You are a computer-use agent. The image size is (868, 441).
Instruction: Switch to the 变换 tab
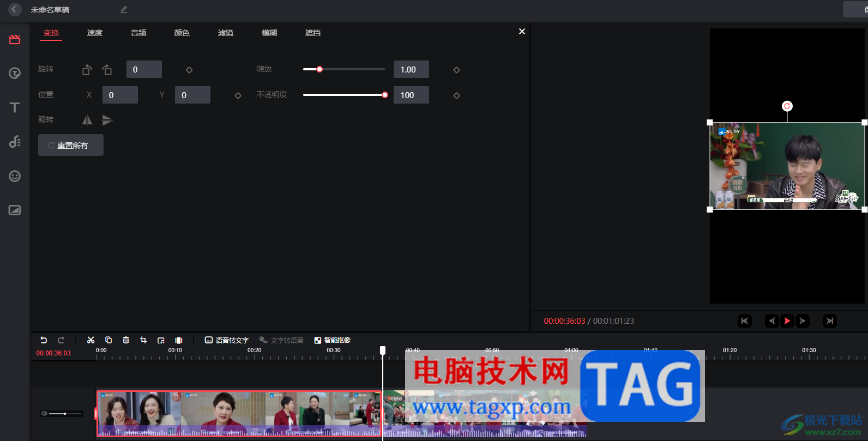[x=51, y=33]
